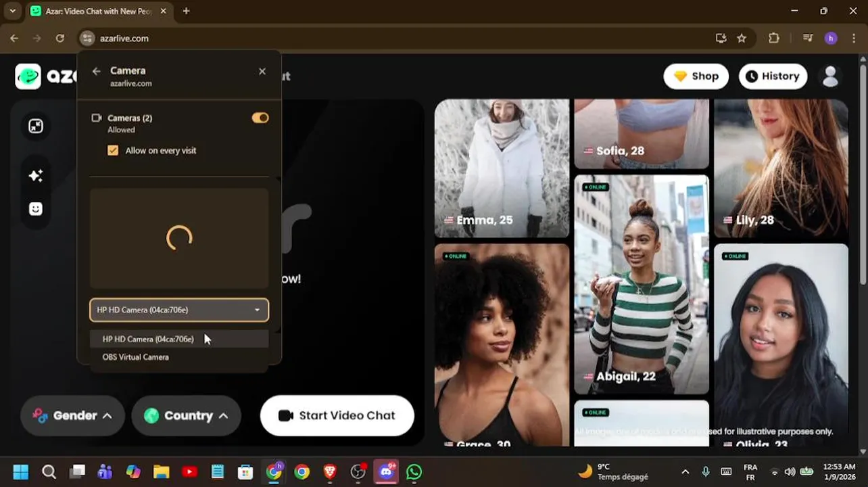Screen dimensions: 868x487
Task: Open Abigail, 22 profile photo
Action: pyautogui.click(x=642, y=284)
